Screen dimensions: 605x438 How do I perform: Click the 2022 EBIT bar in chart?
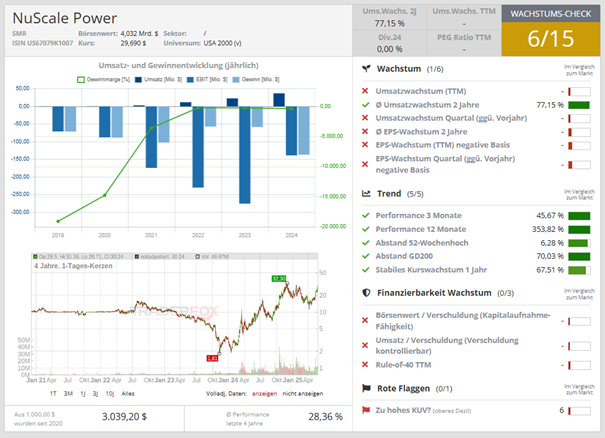[x=198, y=147]
